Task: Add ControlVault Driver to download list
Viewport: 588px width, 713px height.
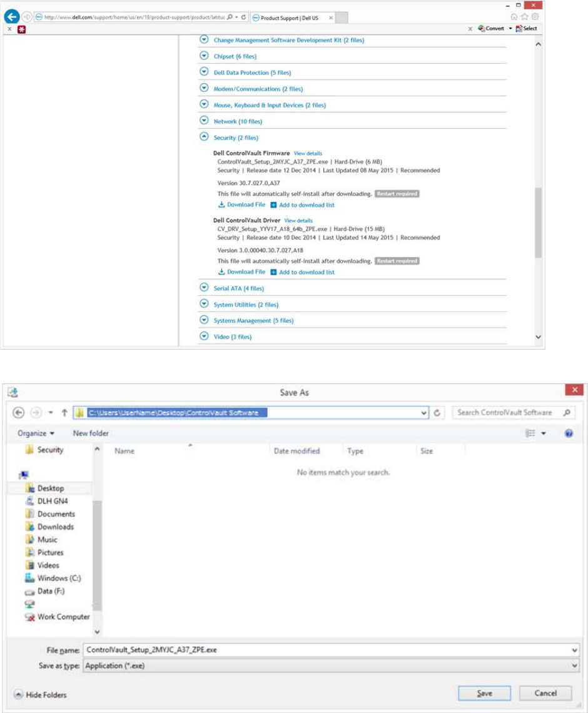Action: 302,272
